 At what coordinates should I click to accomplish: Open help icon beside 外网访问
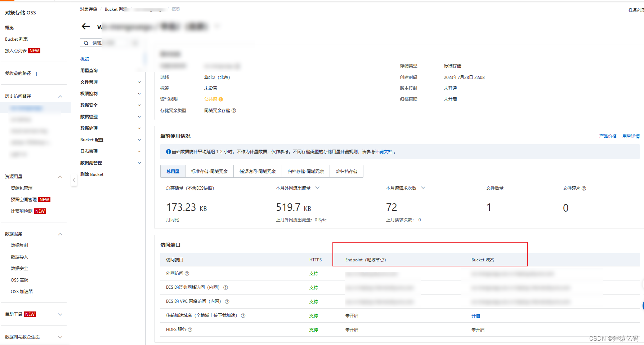[x=187, y=274]
